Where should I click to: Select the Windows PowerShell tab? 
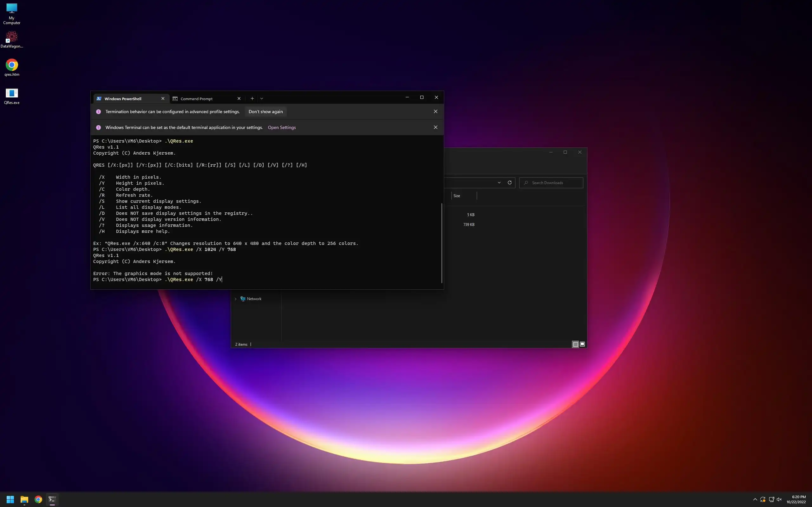pos(123,99)
